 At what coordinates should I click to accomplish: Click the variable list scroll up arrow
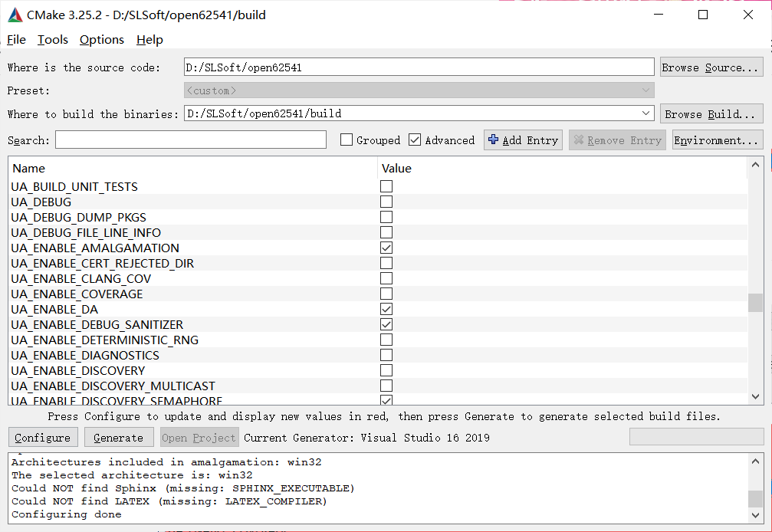pyautogui.click(x=755, y=166)
